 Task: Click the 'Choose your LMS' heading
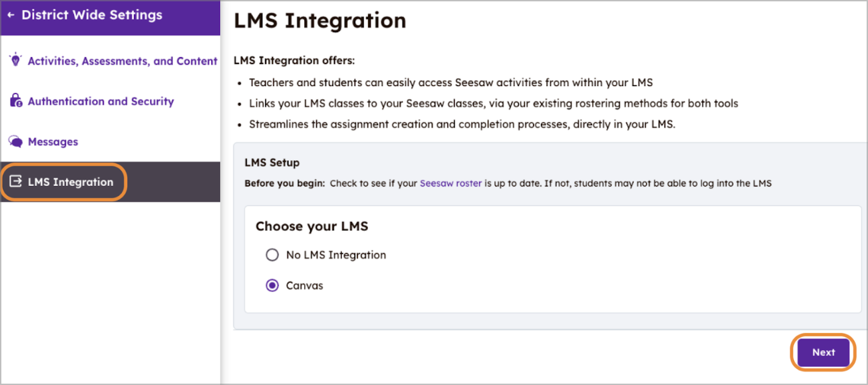pos(312,227)
